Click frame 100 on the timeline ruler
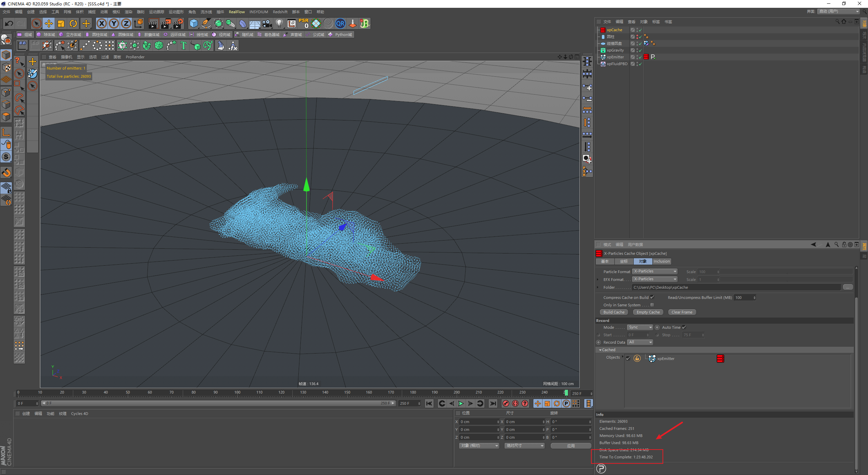Viewport: 868px width, 475px height. point(237,393)
